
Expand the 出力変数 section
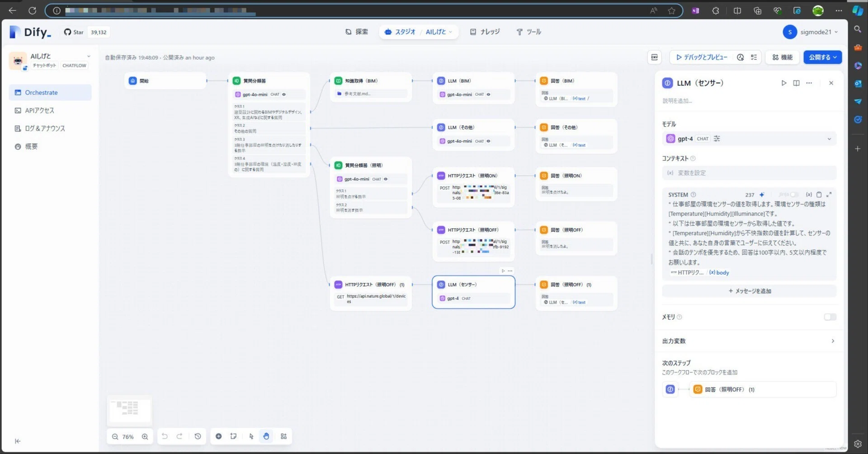749,341
